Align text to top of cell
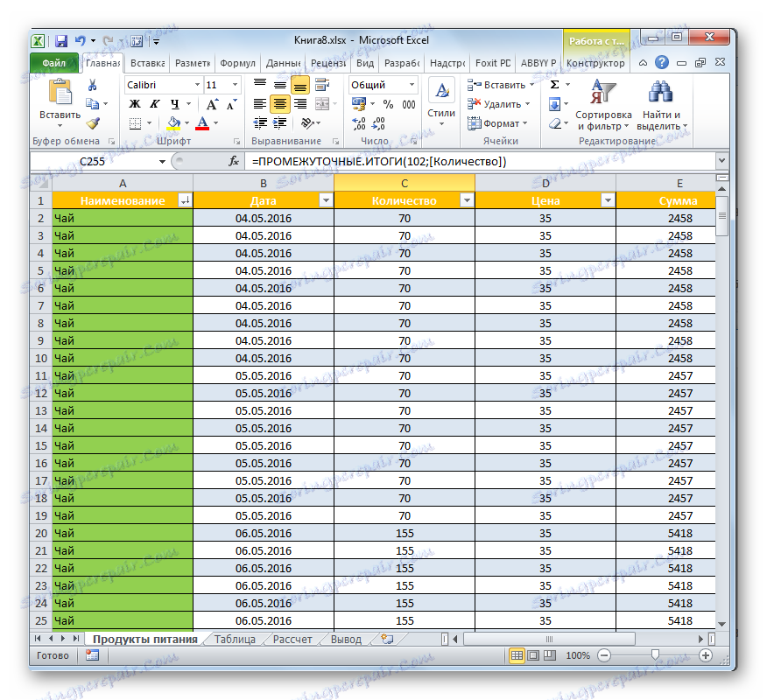The height and width of the screenshot is (700, 767). tap(260, 85)
